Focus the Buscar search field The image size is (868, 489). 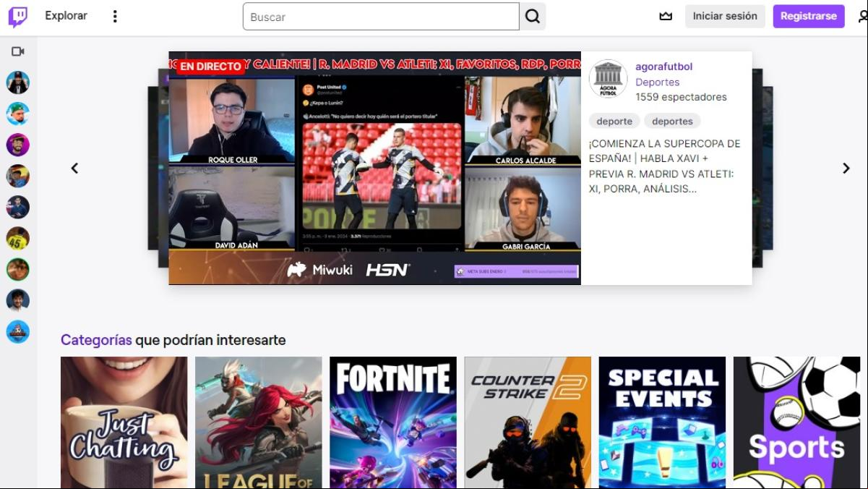(381, 17)
